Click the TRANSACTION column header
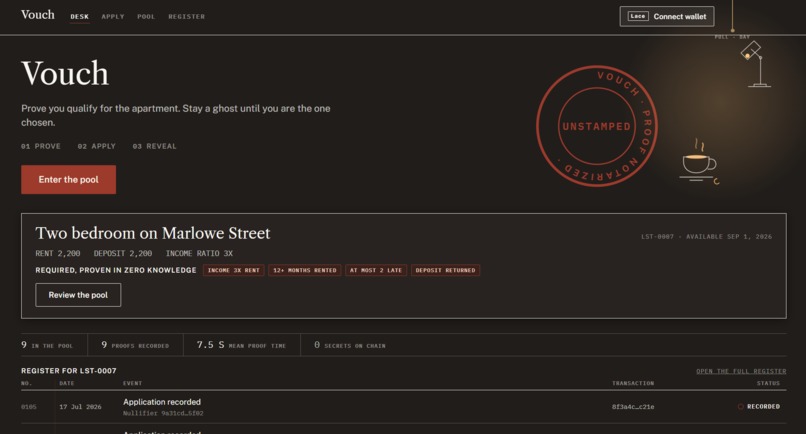The height and width of the screenshot is (434, 806). (633, 384)
